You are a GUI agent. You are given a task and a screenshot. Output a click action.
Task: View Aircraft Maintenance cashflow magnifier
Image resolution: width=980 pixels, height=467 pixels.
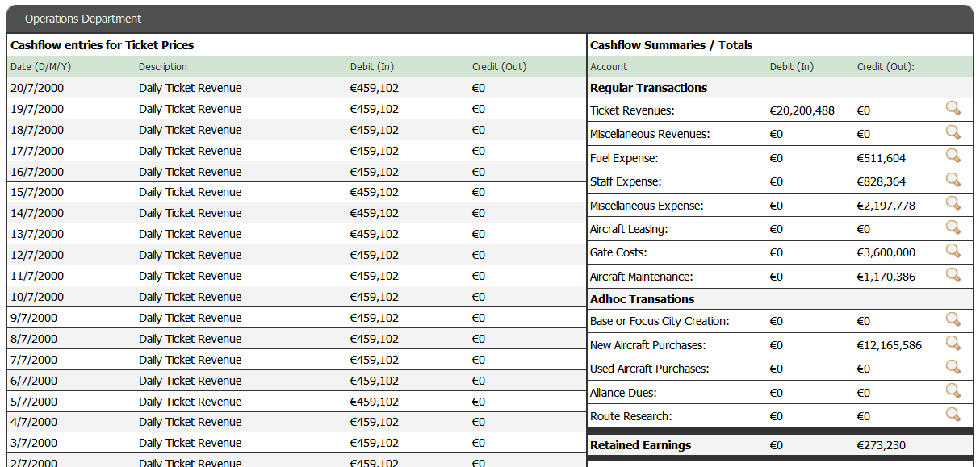point(953,274)
